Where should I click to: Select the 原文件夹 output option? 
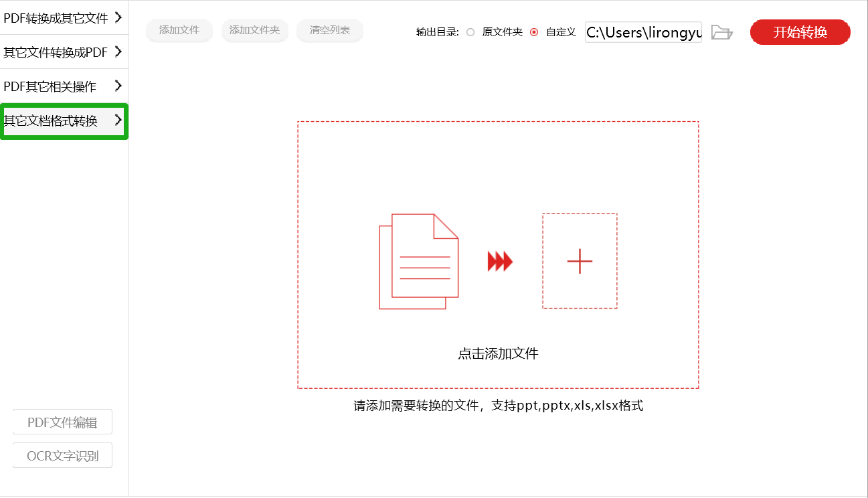coord(470,31)
